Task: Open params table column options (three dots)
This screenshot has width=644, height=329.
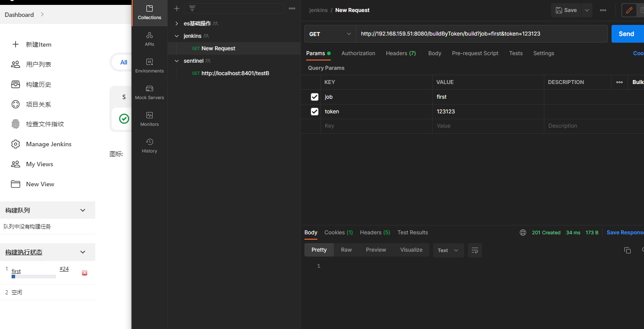Action: point(619,82)
